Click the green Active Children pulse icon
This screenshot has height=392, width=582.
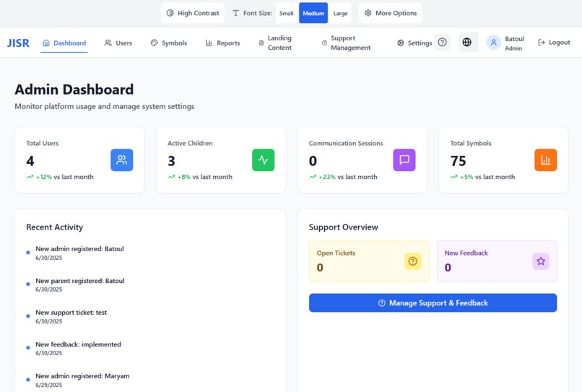263,160
